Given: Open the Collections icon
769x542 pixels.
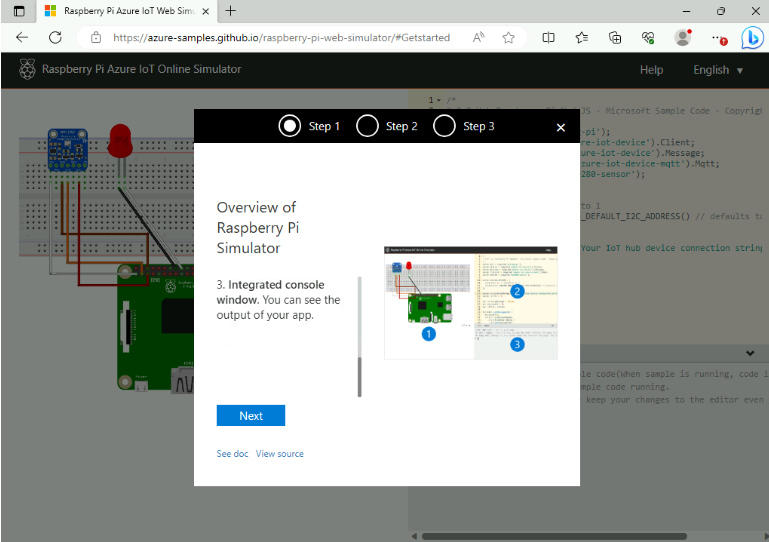Looking at the screenshot, I should click(615, 37).
